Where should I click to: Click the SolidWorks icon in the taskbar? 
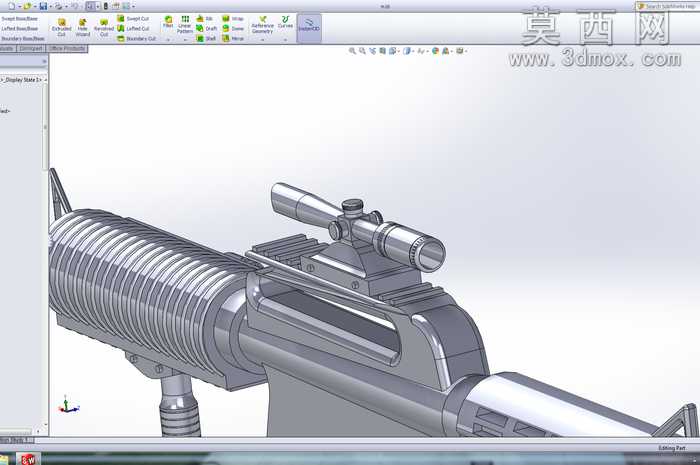[28, 459]
